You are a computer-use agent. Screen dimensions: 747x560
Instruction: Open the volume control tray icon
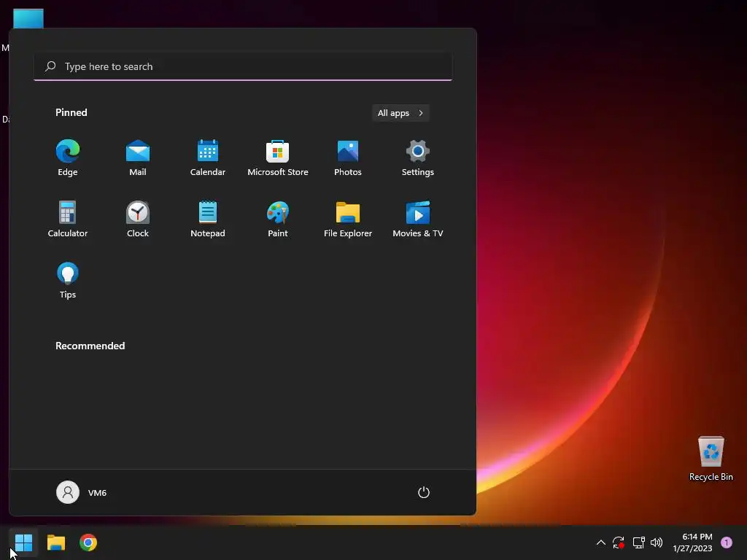point(657,542)
